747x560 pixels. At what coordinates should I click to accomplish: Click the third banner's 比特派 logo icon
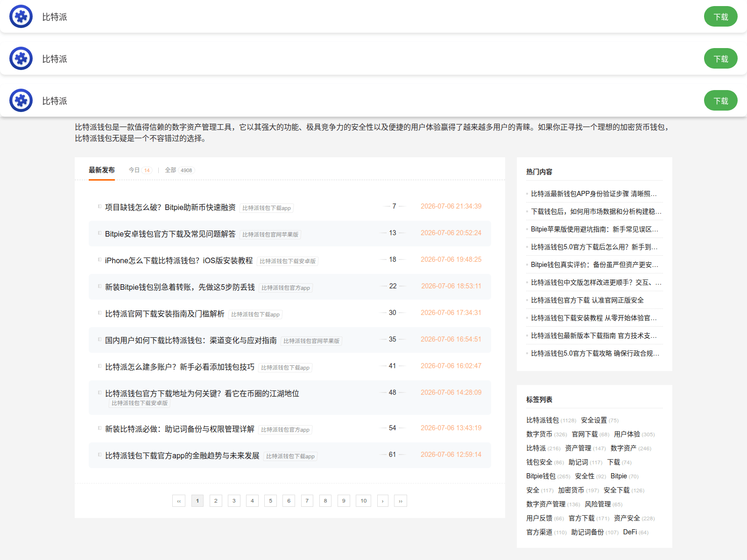[21, 100]
